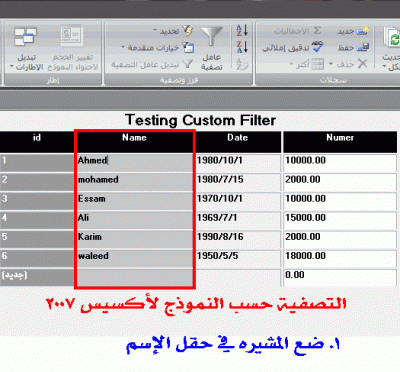Viewport: 400px width, 372px height.
Task: Click the Numer field for mohamed's row
Action: [340, 182]
